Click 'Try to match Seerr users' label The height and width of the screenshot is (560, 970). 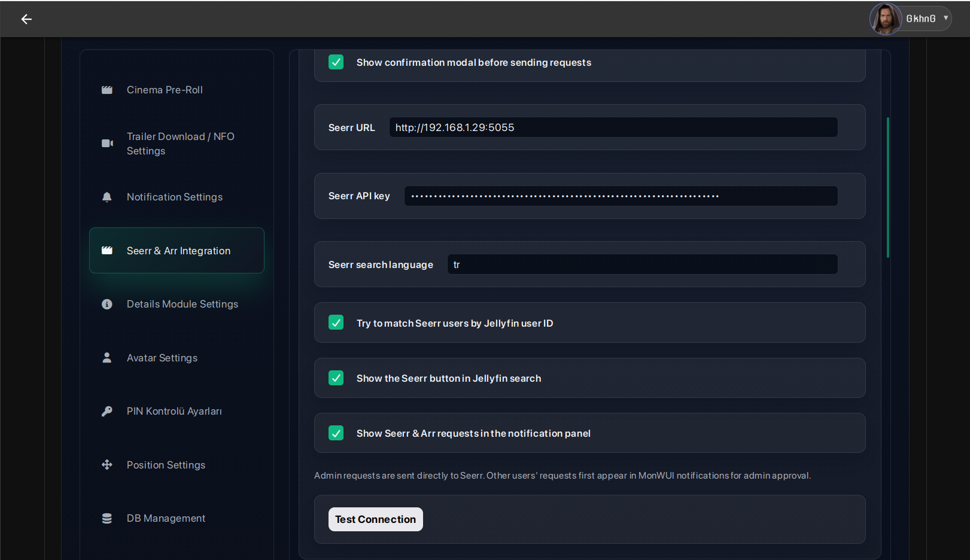[455, 324]
